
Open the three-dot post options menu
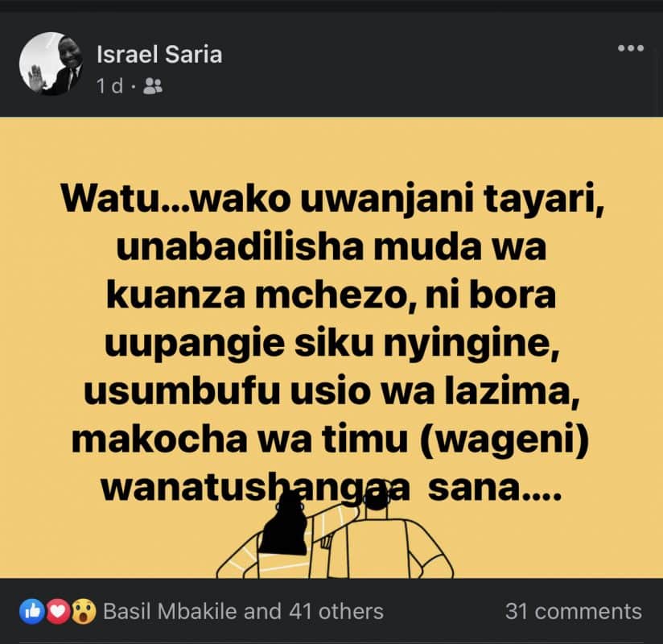click(631, 48)
